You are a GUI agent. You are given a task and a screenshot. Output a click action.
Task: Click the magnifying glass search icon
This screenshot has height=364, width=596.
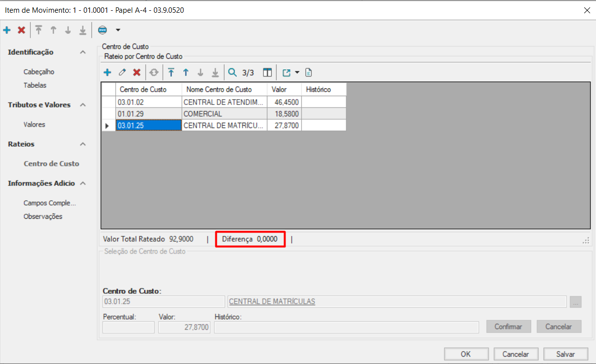(233, 73)
